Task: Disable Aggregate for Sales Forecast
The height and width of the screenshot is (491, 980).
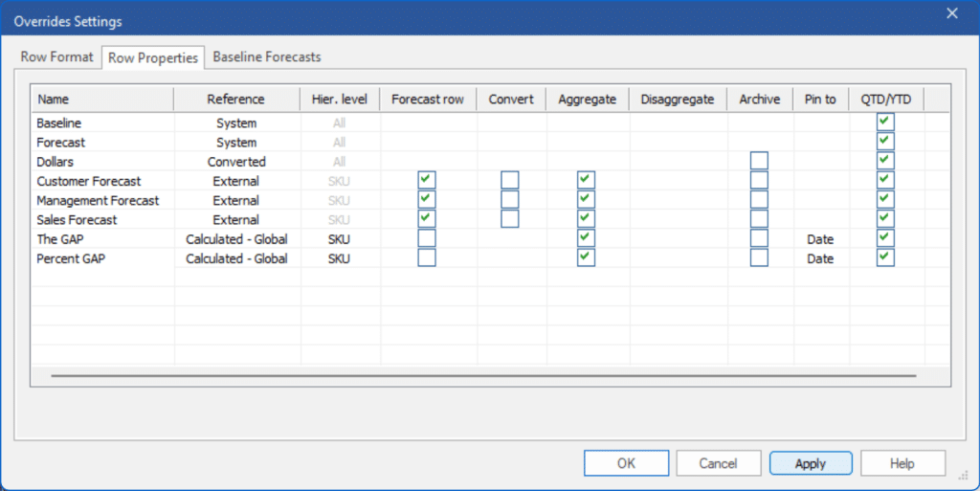Action: point(587,219)
